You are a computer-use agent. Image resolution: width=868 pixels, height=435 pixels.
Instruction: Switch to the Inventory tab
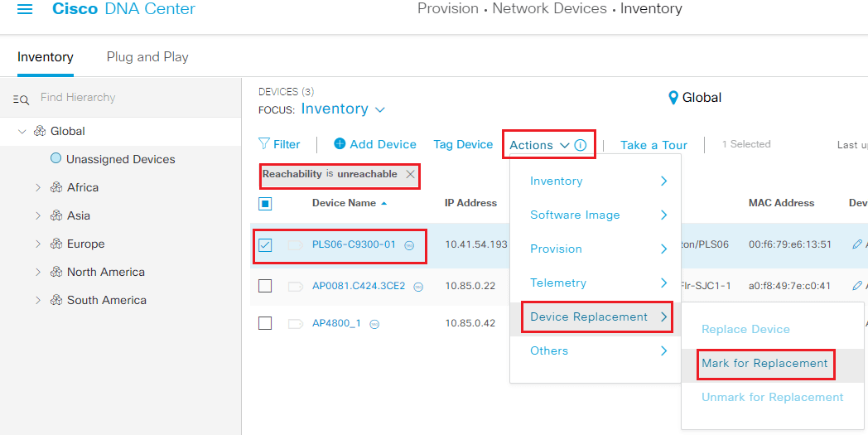(x=46, y=57)
